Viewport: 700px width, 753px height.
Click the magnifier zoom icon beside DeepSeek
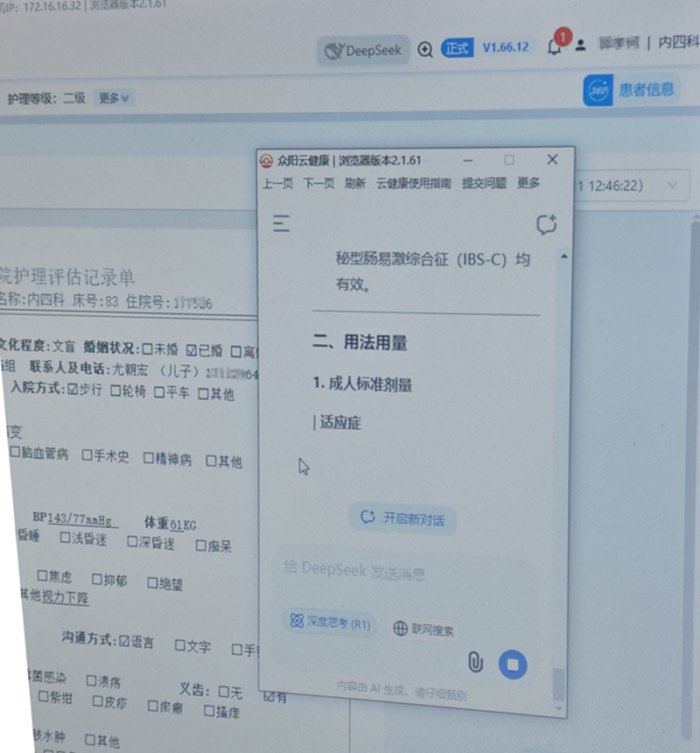point(425,50)
